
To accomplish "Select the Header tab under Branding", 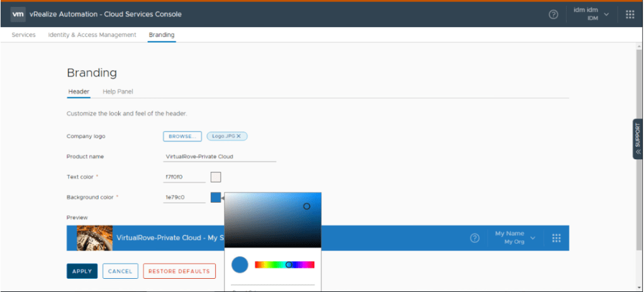I will pos(79,91).
